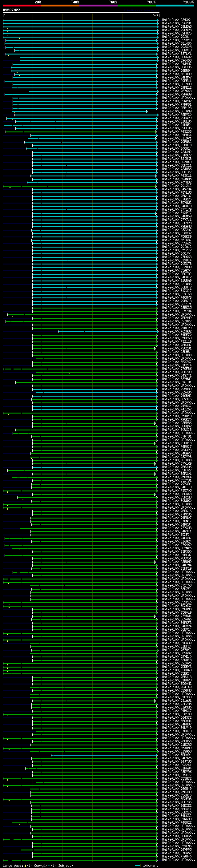This screenshot has width=197, height=868.
Task: Select hit UniRef100_P51272
Action: coord(176,250)
